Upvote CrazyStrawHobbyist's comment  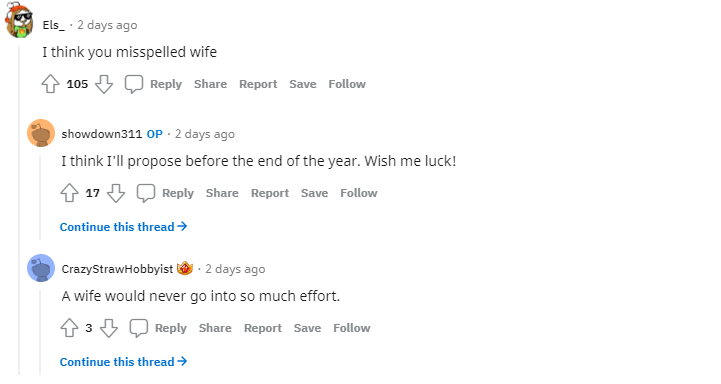pos(69,328)
